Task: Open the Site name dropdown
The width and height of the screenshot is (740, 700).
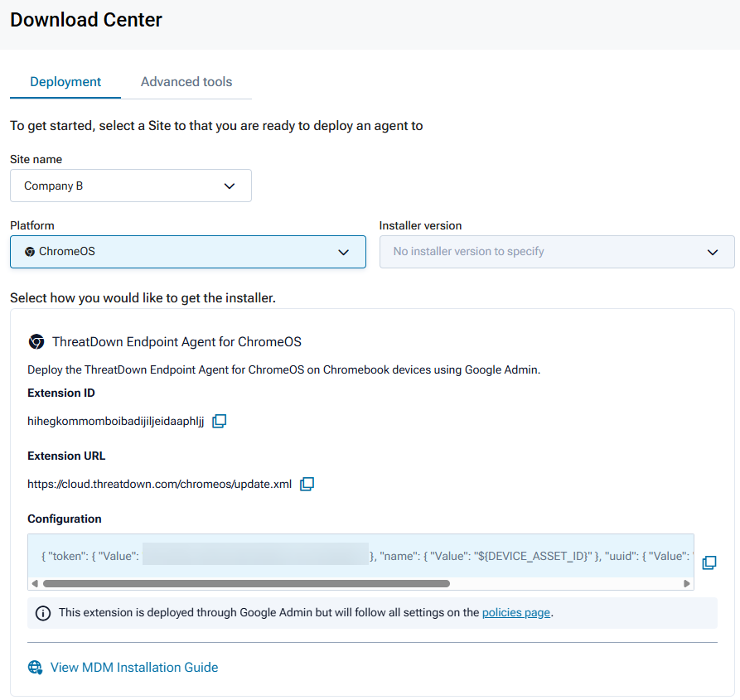Action: pyautogui.click(x=131, y=186)
